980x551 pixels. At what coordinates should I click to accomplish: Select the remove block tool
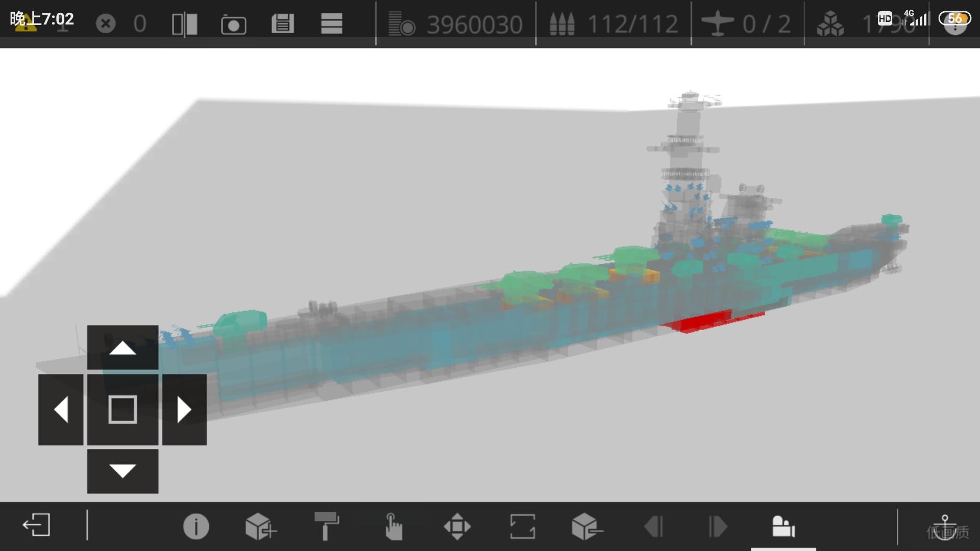coord(586,526)
